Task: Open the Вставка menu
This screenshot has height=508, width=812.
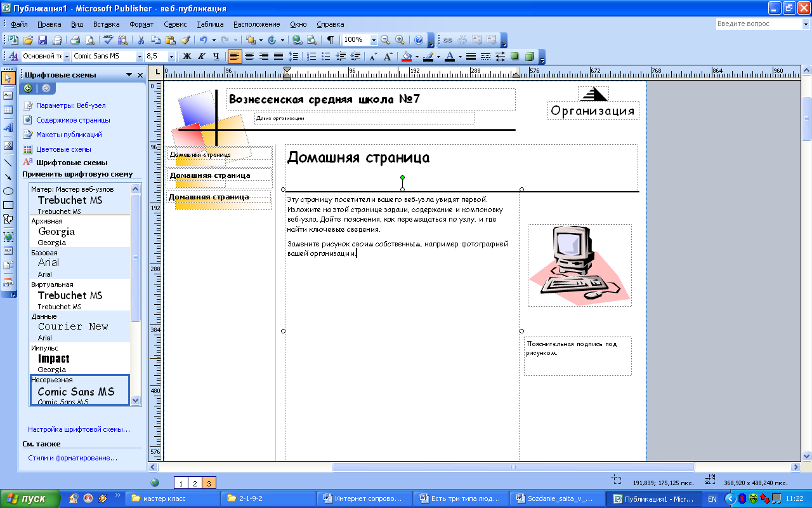Action: (107, 24)
